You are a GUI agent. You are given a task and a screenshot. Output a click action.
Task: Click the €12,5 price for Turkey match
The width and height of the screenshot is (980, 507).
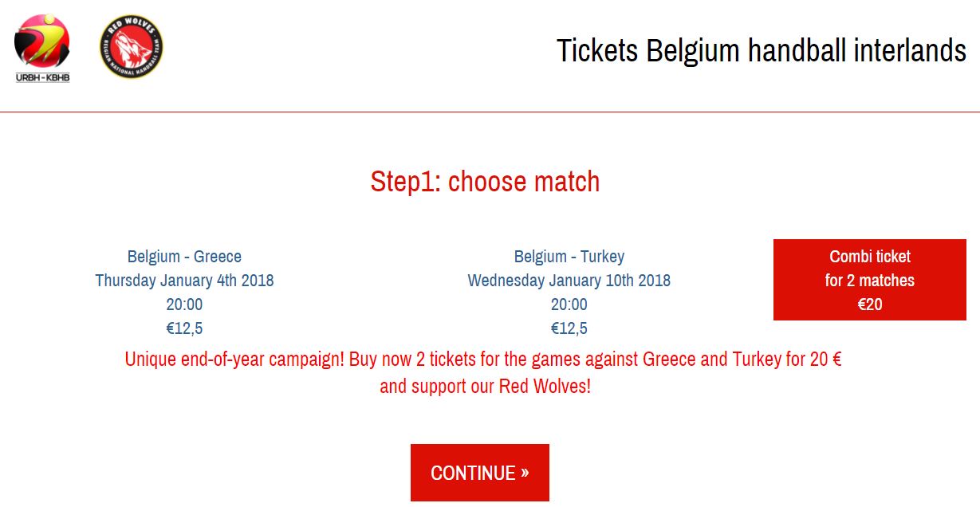[569, 328]
